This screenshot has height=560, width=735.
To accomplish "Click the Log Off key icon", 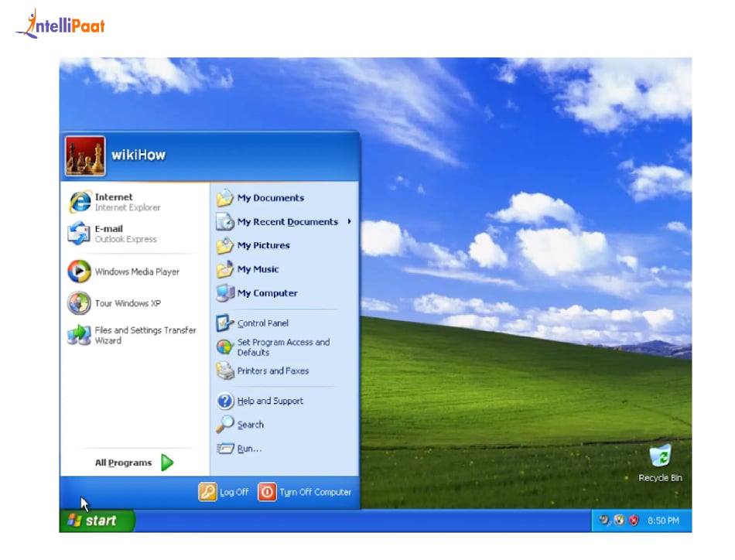I will click(x=207, y=492).
